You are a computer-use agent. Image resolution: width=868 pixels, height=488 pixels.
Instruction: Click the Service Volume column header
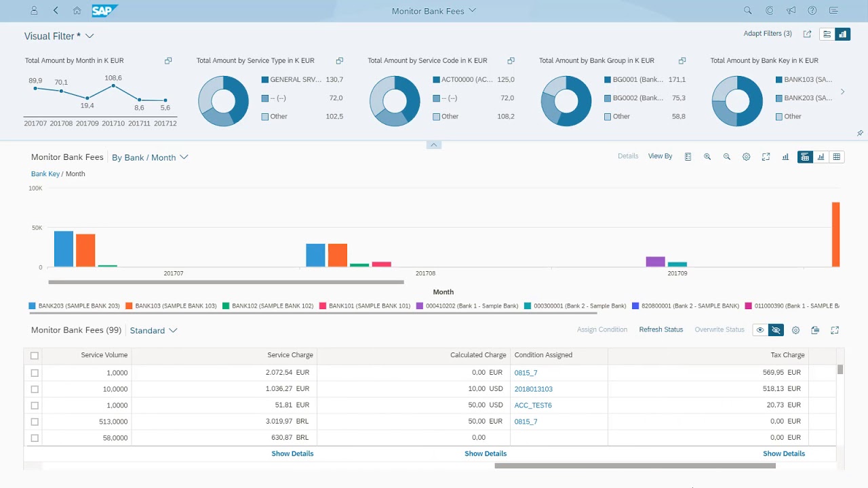[87, 355]
